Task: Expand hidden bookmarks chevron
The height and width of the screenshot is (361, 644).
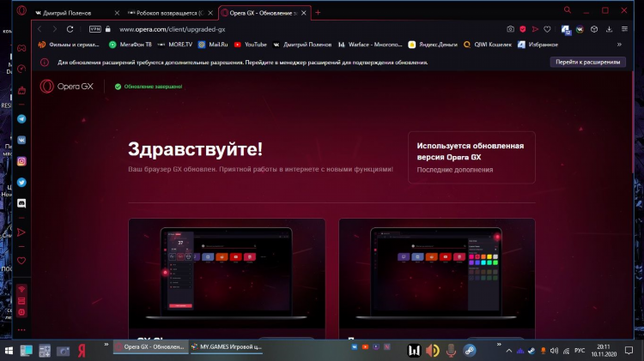Action: point(619,45)
